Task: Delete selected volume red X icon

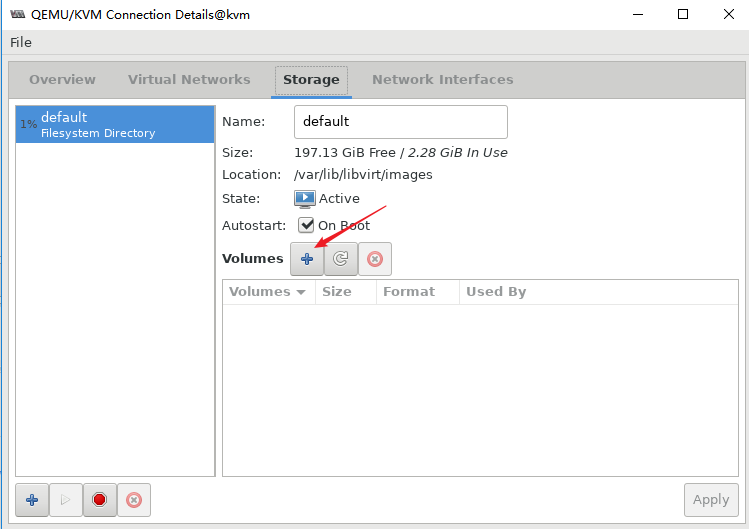Action: tap(375, 259)
